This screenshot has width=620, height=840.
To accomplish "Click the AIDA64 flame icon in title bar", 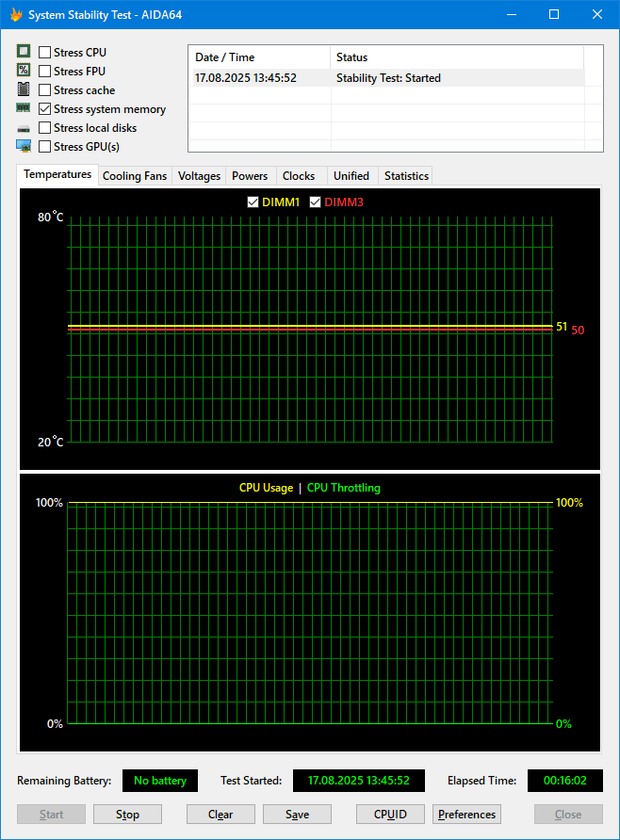I will coord(17,14).
